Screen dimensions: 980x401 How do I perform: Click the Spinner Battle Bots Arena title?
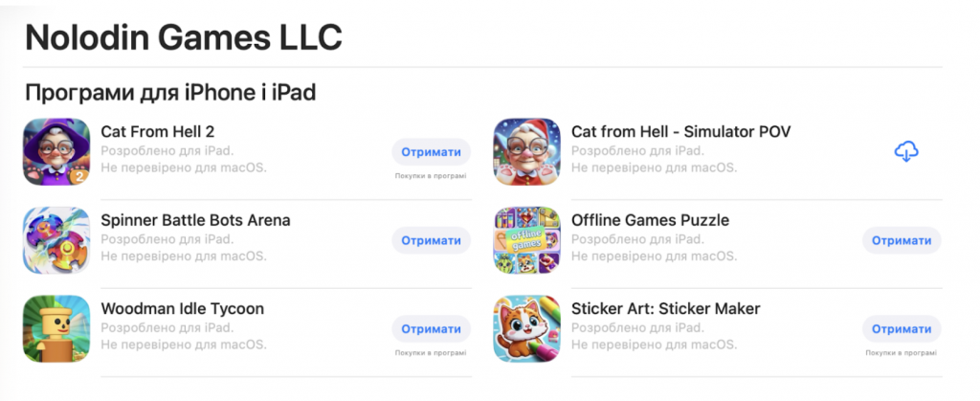195,220
